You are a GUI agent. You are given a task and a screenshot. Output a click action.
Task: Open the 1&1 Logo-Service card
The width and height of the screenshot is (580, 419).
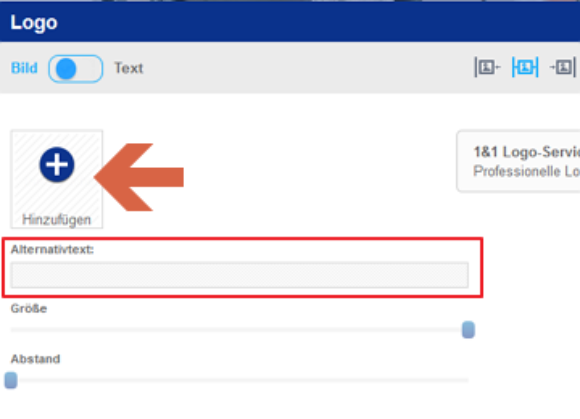pyautogui.click(x=518, y=161)
